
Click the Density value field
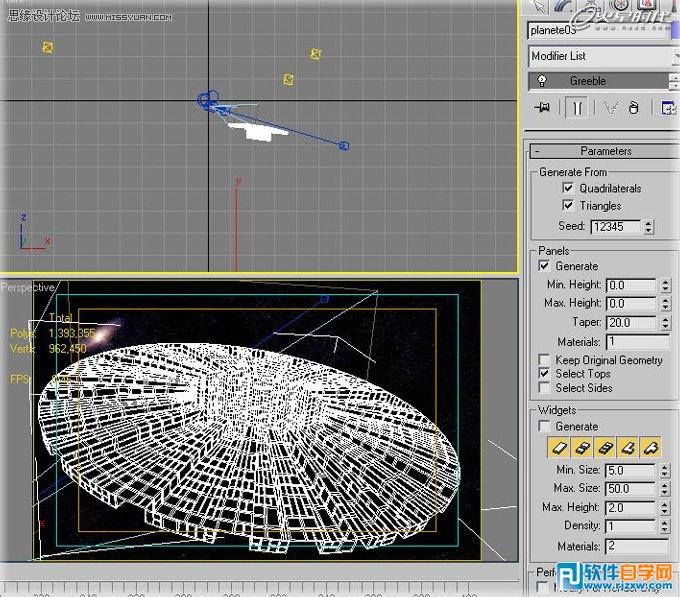click(x=630, y=526)
